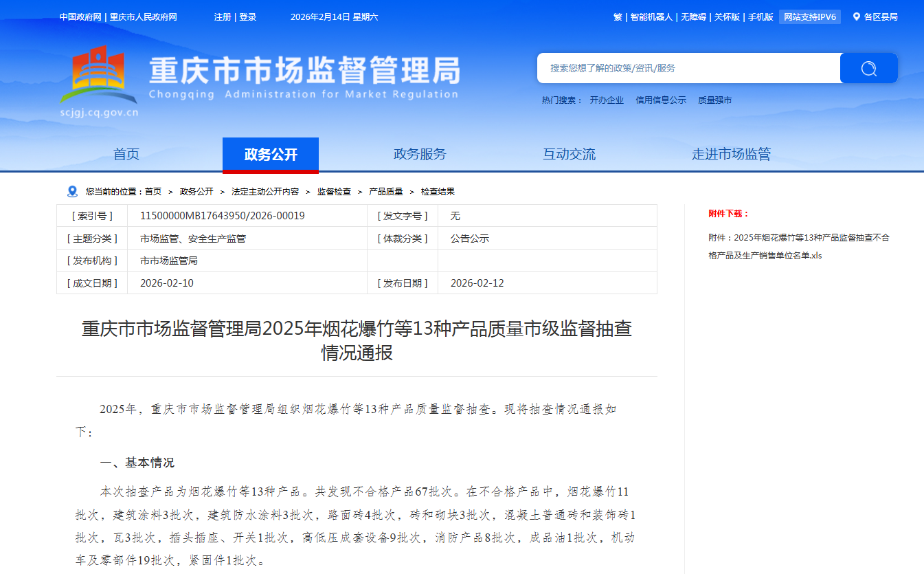Open the 各区县局 district bureaus menu
This screenshot has width=924, height=574.
881,17
